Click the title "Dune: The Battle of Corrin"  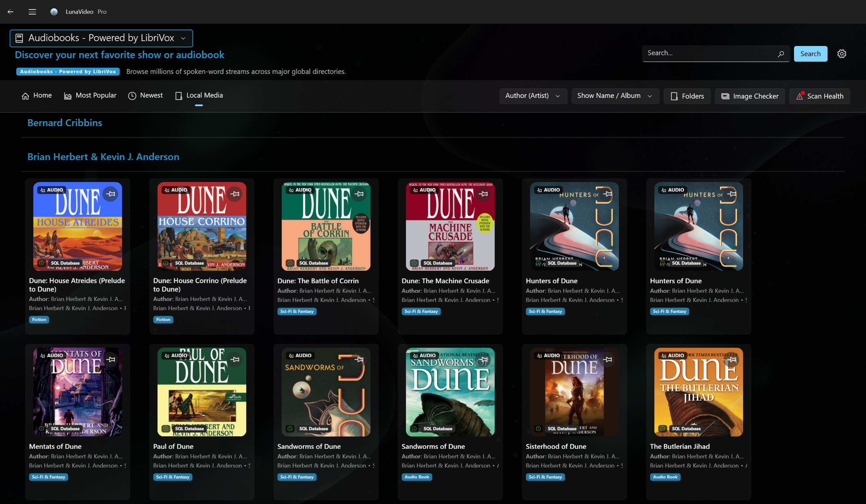pyautogui.click(x=318, y=281)
